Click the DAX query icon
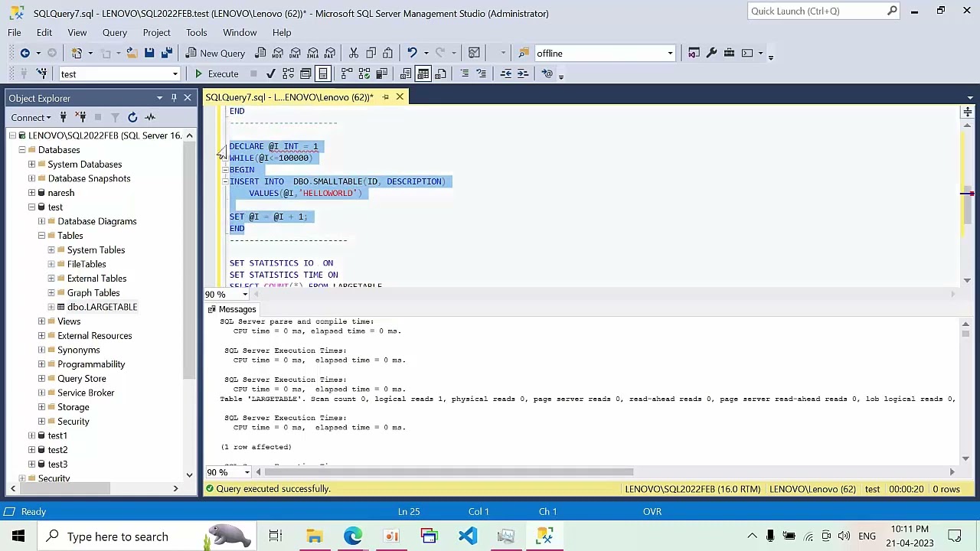 click(330, 53)
